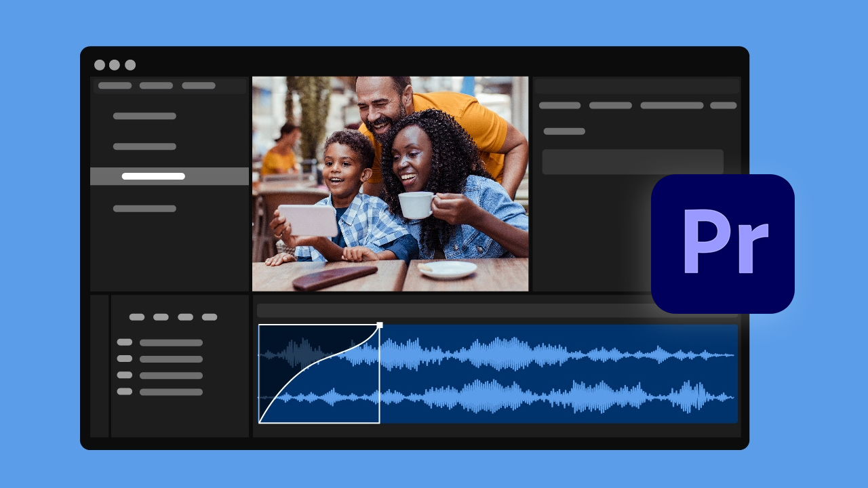
Task: Select the last list row below the highlighted one
Action: pyautogui.click(x=144, y=209)
